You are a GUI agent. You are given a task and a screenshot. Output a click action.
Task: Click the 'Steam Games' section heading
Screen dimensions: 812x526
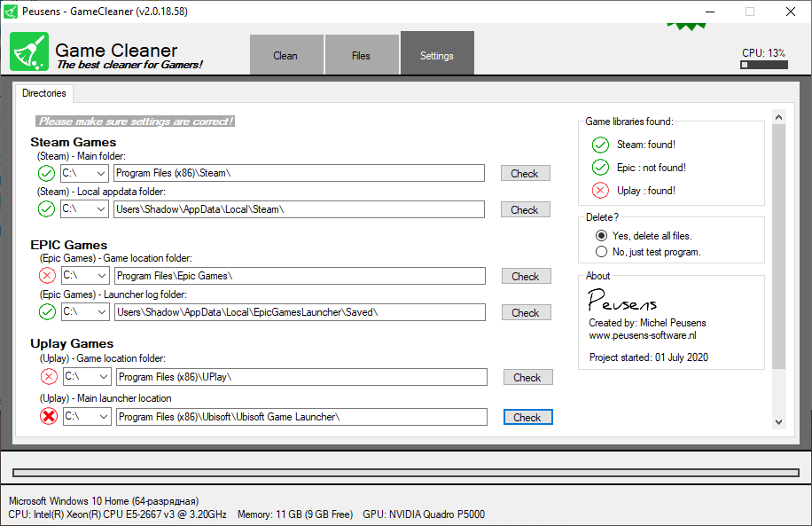tap(73, 142)
